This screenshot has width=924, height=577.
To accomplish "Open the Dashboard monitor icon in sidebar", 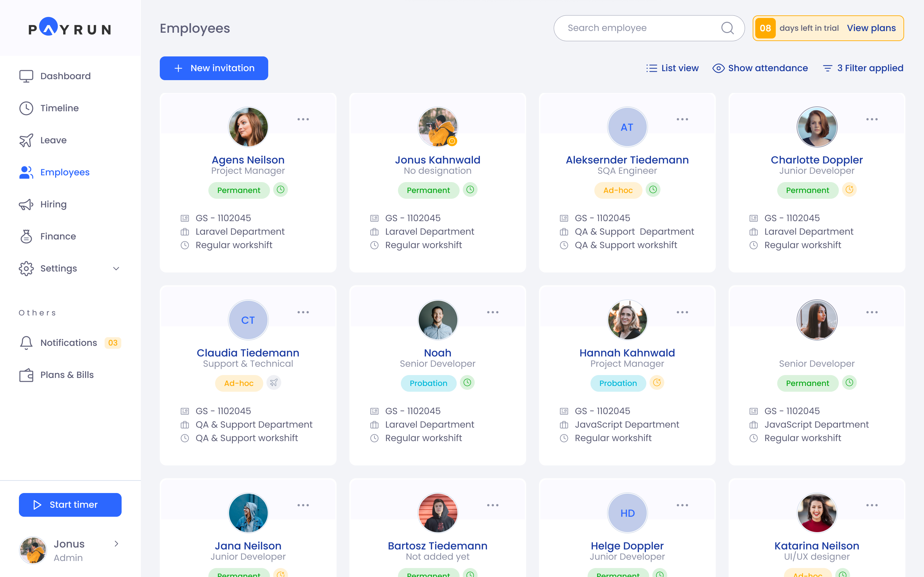I will (26, 76).
